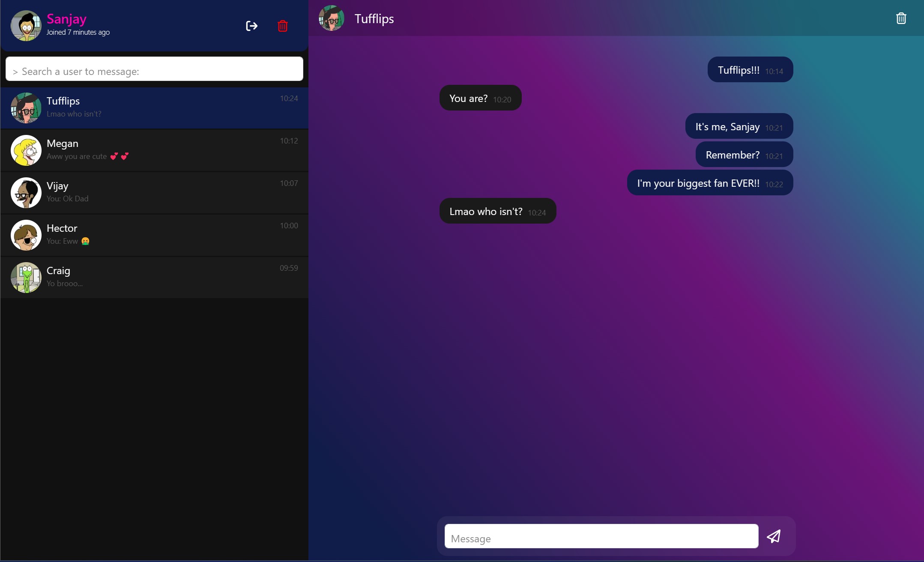This screenshot has height=562, width=924.
Task: Click into the Message input box
Action: tap(601, 536)
